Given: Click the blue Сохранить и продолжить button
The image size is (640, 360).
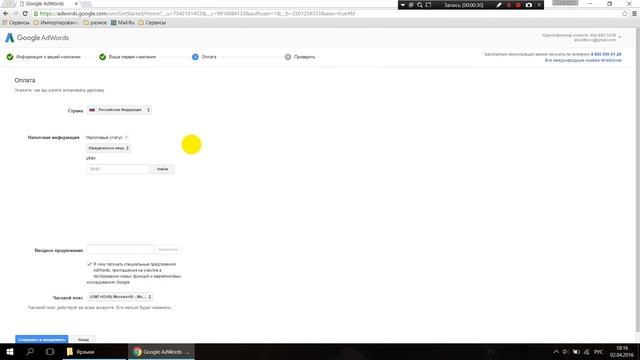Looking at the screenshot, I should (x=42, y=339).
